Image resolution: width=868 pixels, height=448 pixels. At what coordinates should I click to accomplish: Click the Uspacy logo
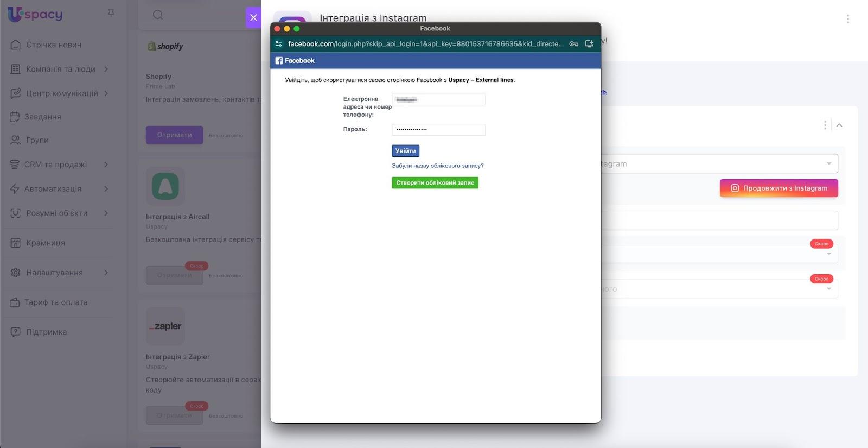point(35,14)
